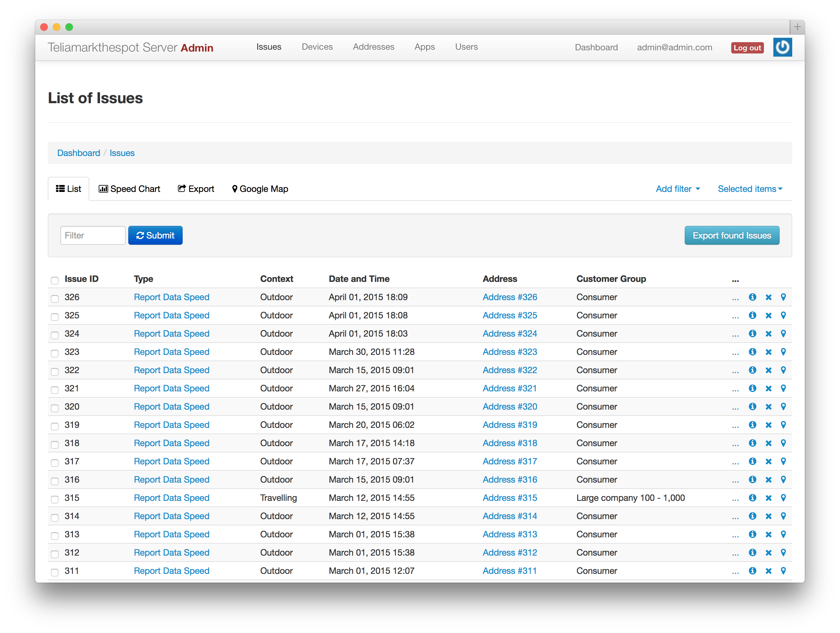840x633 pixels.
Task: Click the blue power icon in the navbar
Action: pyautogui.click(x=782, y=48)
